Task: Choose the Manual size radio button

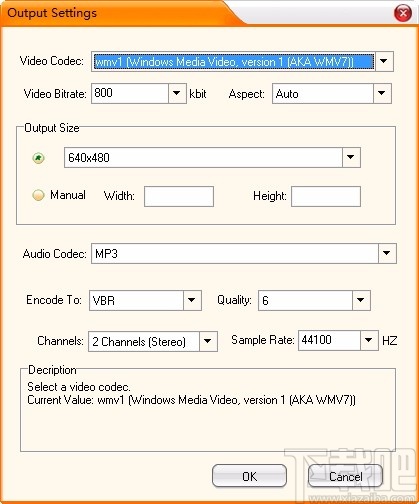Action: tap(38, 195)
